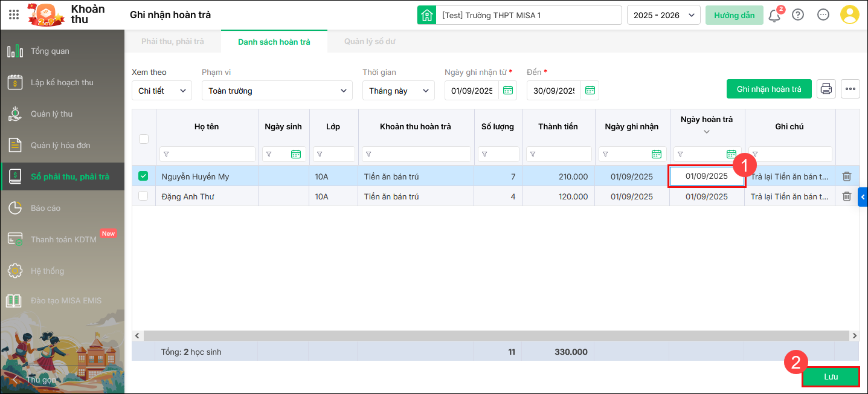The width and height of the screenshot is (868, 394).
Task: Open Quản lý thu in the sidebar
Action: click(62, 114)
